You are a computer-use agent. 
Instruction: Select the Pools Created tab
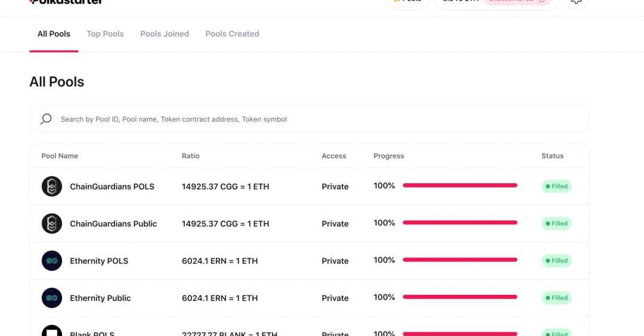click(232, 34)
